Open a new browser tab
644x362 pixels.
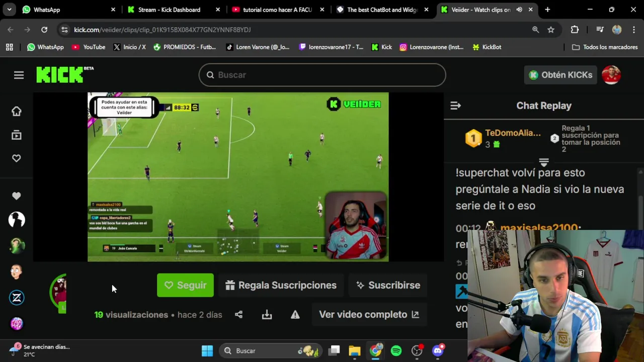[x=547, y=10]
